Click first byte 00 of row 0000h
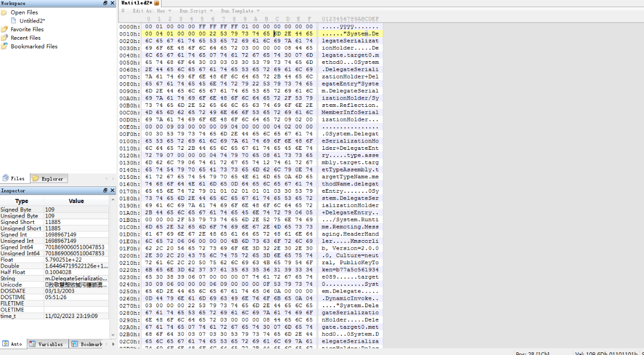The image size is (644, 355). click(148, 26)
